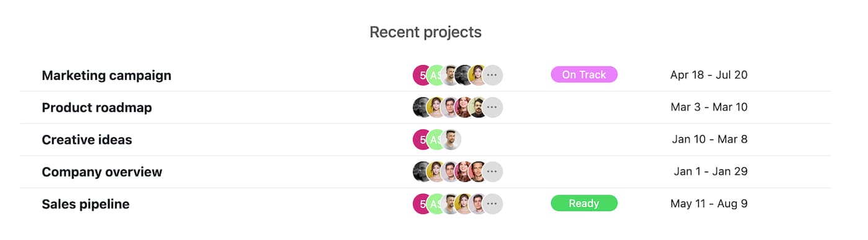Open the Product roadmap project
The height and width of the screenshot is (240, 868).
(97, 108)
